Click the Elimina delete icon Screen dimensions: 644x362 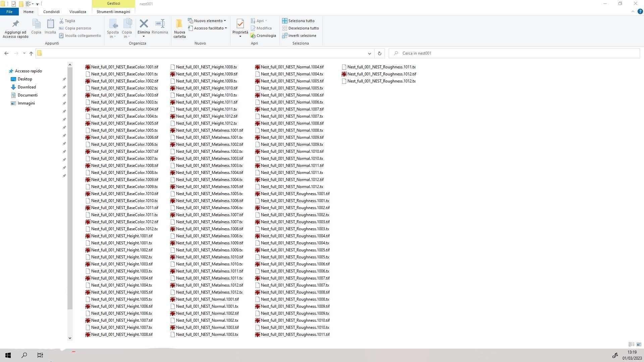tap(144, 24)
